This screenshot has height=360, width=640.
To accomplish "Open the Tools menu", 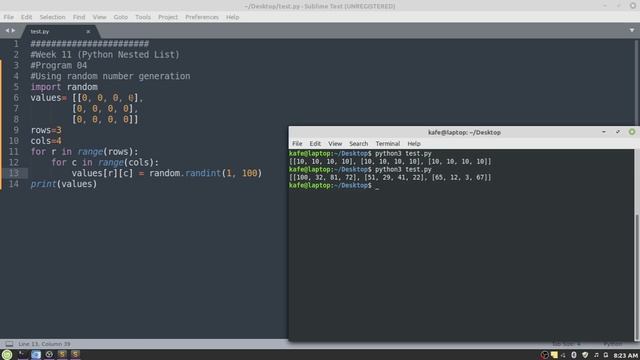I will pyautogui.click(x=143, y=17).
